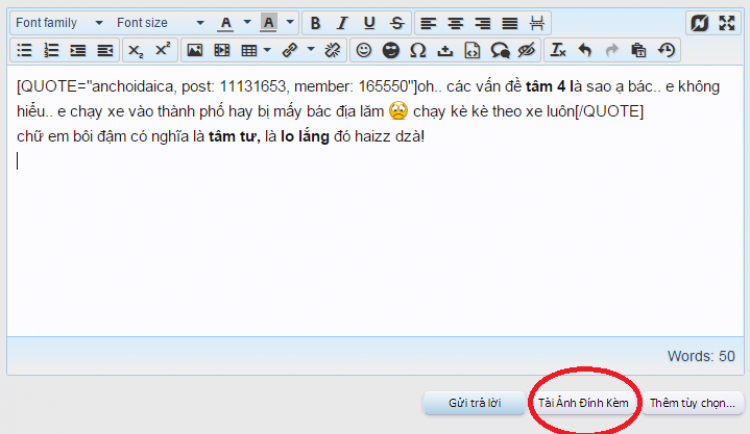Click the bold text 'tâm tư,'
This screenshot has height=434, width=750.
coord(234,137)
